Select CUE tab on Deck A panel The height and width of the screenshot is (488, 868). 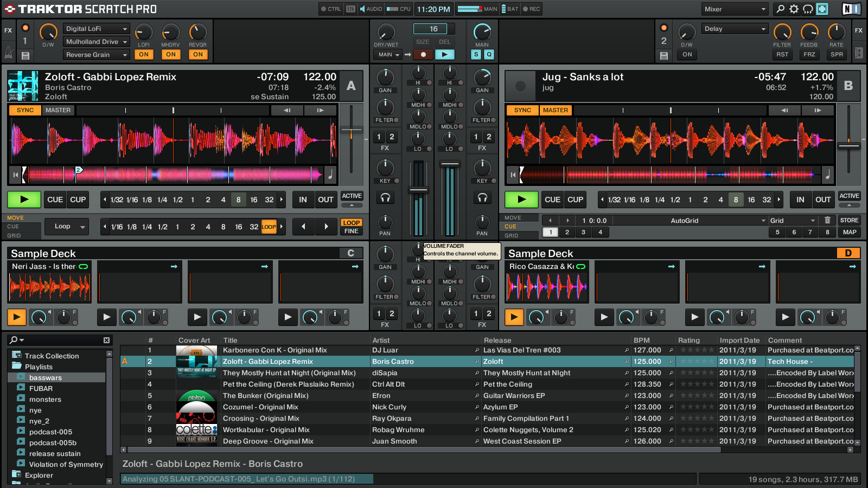(x=13, y=227)
